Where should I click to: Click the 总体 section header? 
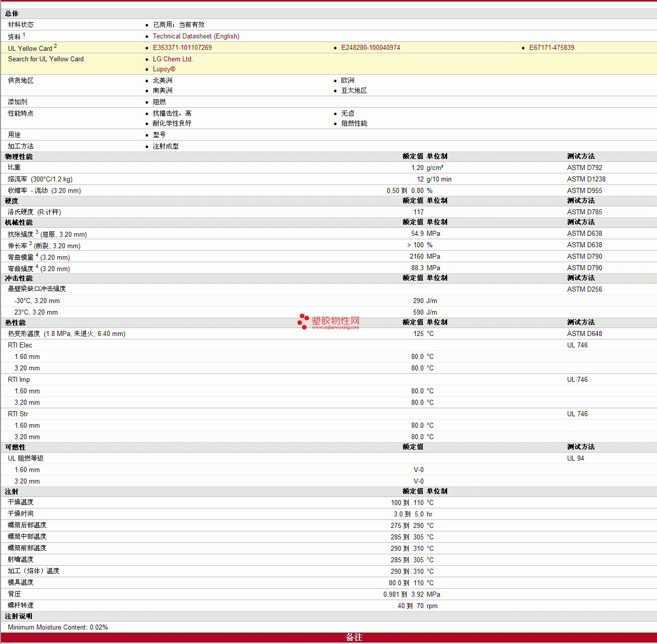click(12, 14)
